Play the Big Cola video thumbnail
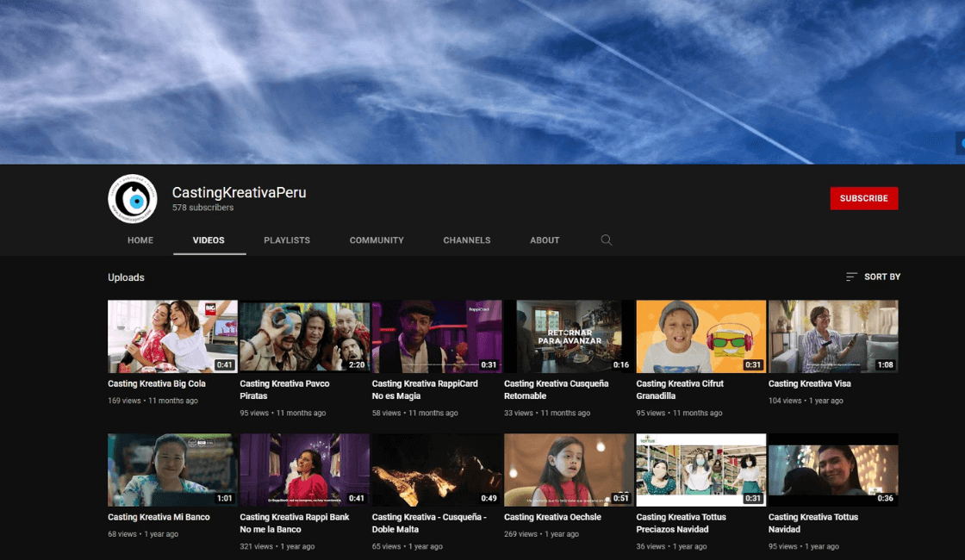Image resolution: width=965 pixels, height=560 pixels. 172,336
